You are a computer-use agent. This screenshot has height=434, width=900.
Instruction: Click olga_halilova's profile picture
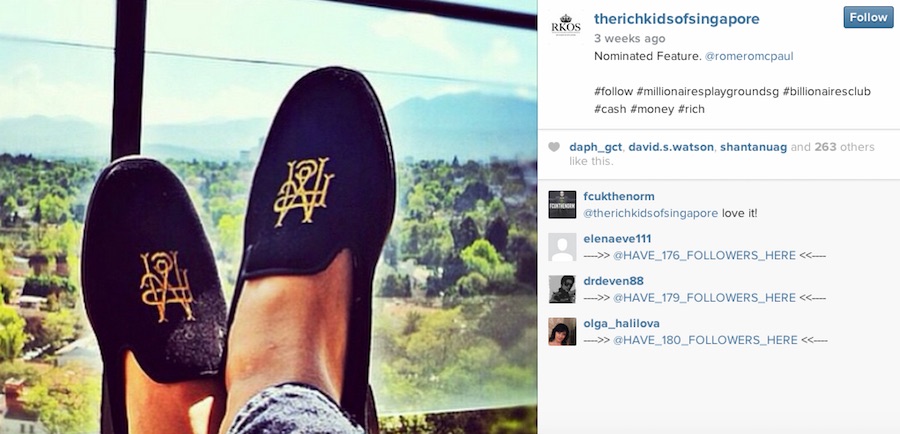562,332
